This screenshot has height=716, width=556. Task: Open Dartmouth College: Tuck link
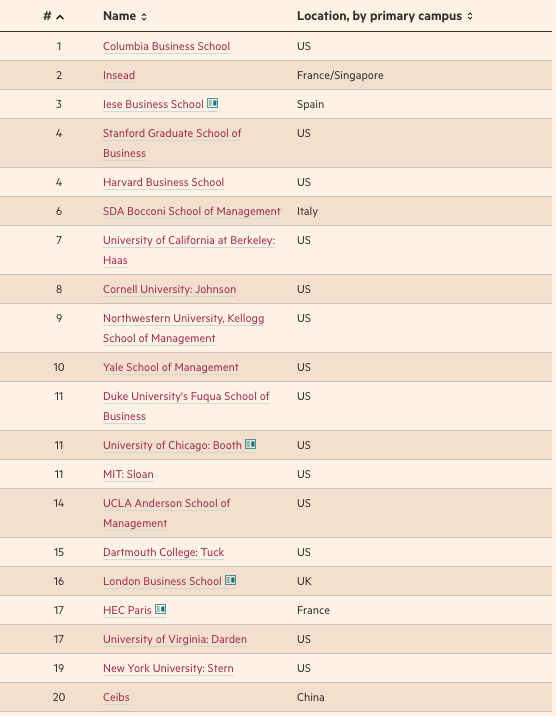163,552
